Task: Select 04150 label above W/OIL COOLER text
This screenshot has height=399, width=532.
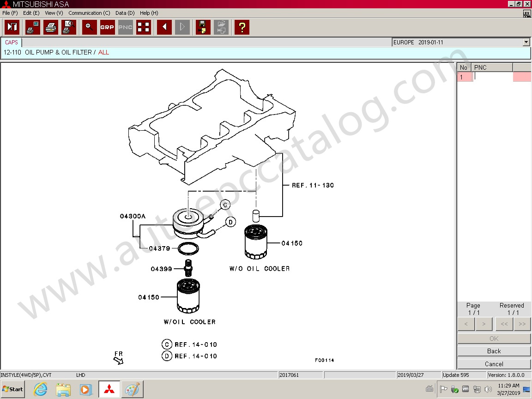Action: [x=149, y=297]
